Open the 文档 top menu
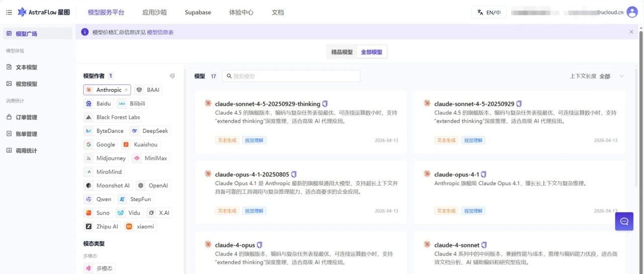 tap(278, 13)
